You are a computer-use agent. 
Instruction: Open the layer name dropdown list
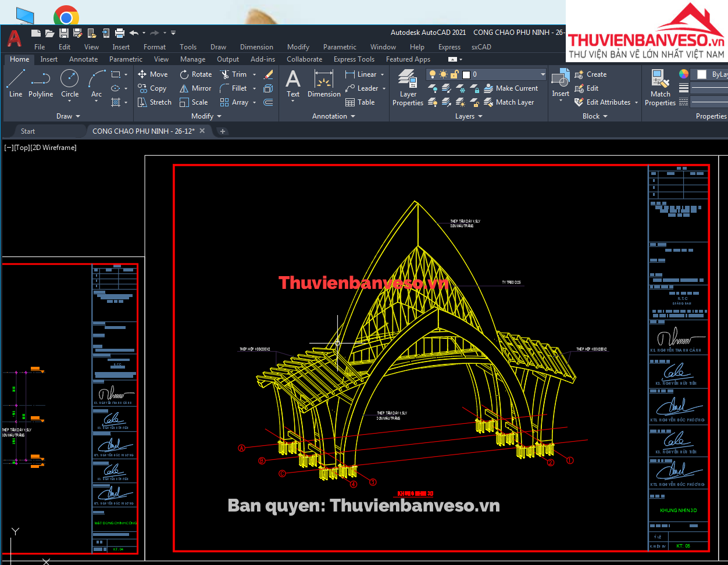543,74
